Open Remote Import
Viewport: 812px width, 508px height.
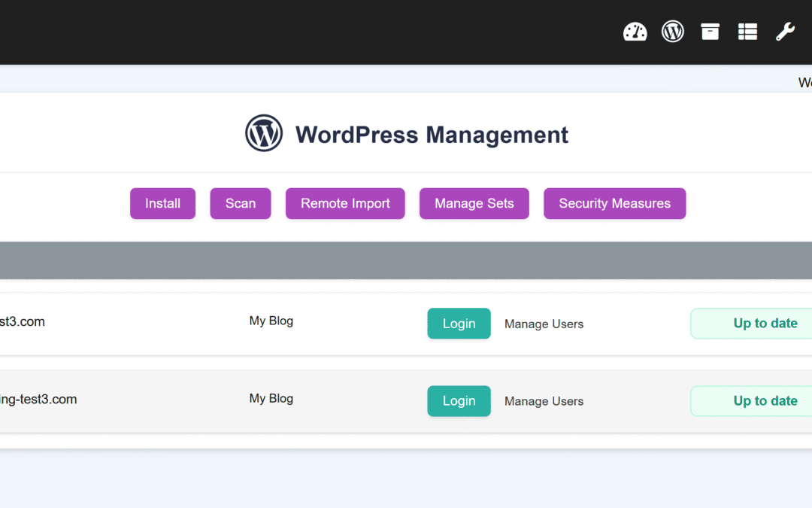[x=345, y=203]
